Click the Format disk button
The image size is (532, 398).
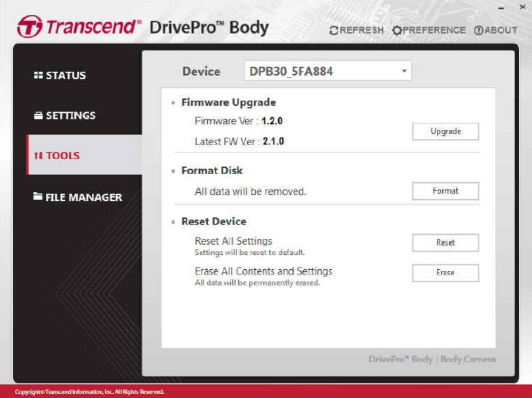[446, 191]
